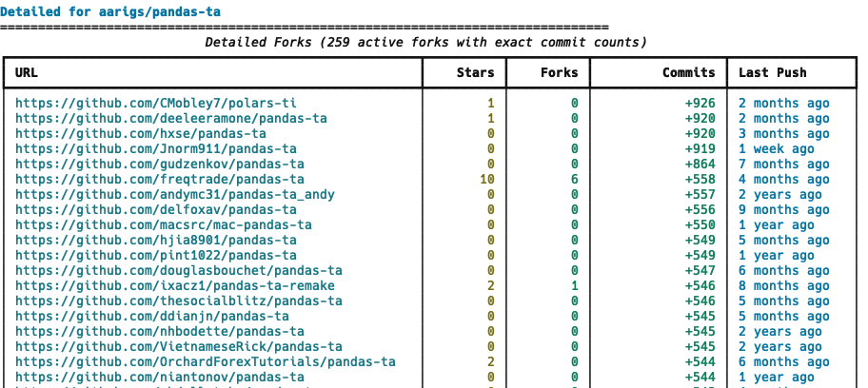Select '4 months ago' last push cell
The height and width of the screenshot is (388, 868).
coord(784,180)
